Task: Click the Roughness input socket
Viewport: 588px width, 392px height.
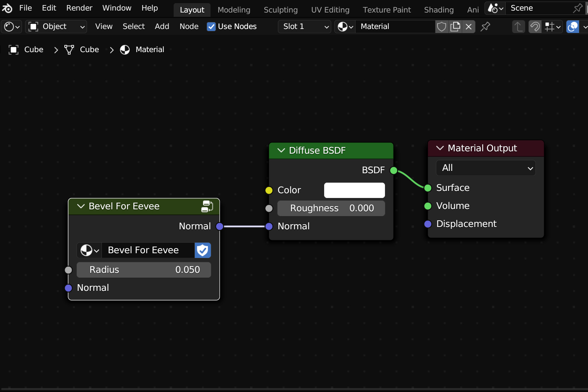Action: tap(269, 209)
